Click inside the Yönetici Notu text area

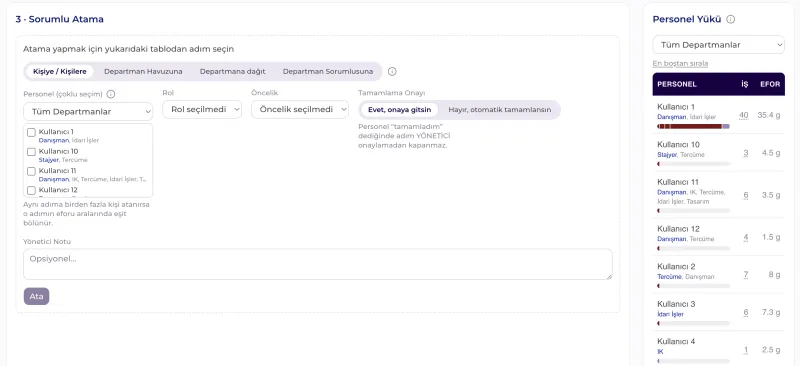tap(318, 264)
